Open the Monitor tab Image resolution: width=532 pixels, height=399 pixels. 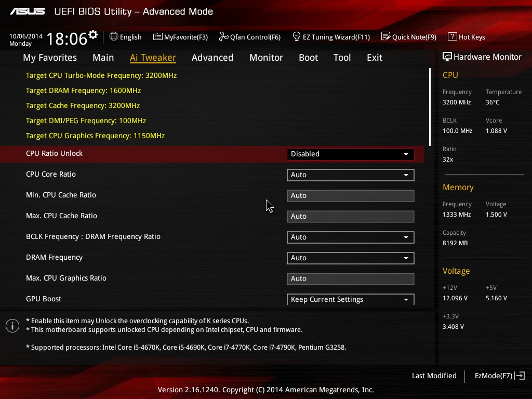(x=267, y=58)
